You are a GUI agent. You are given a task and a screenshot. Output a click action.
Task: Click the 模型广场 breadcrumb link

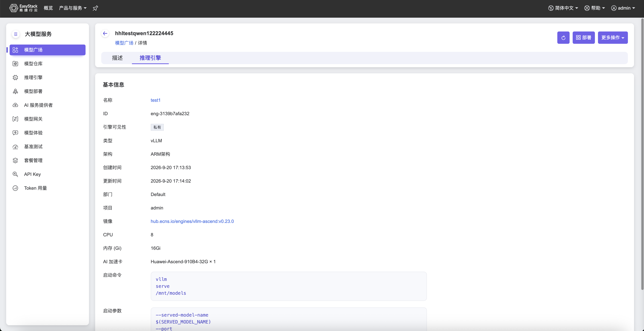pos(124,43)
